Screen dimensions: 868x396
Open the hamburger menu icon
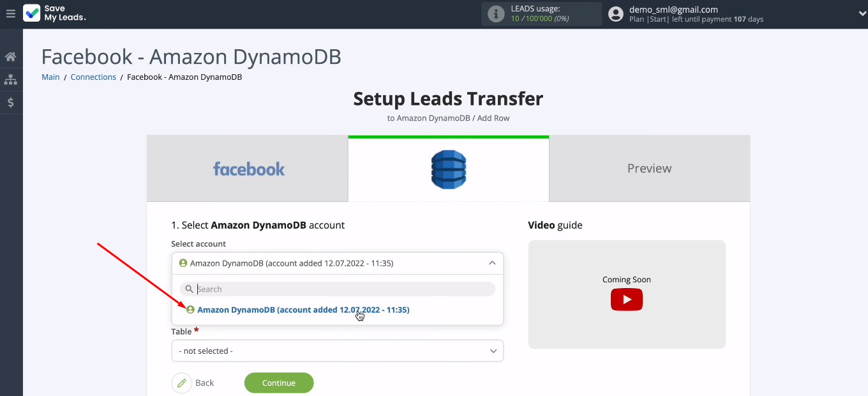click(x=10, y=13)
